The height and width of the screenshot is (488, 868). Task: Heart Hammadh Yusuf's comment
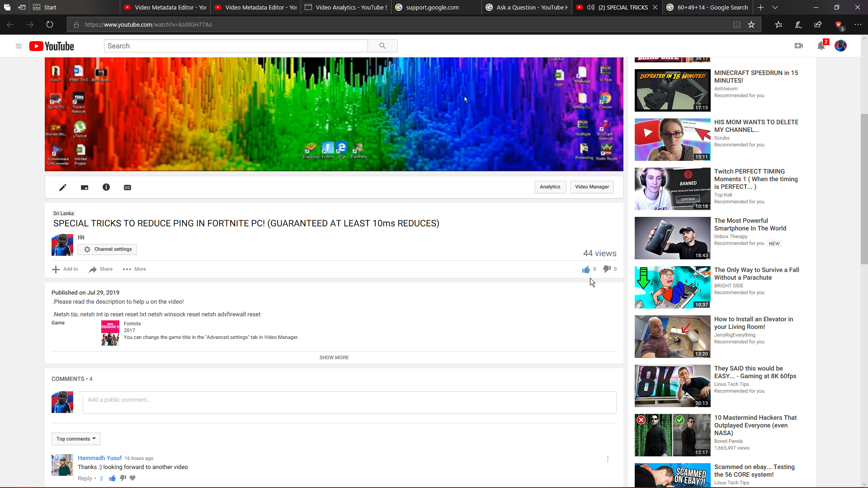coord(132,478)
